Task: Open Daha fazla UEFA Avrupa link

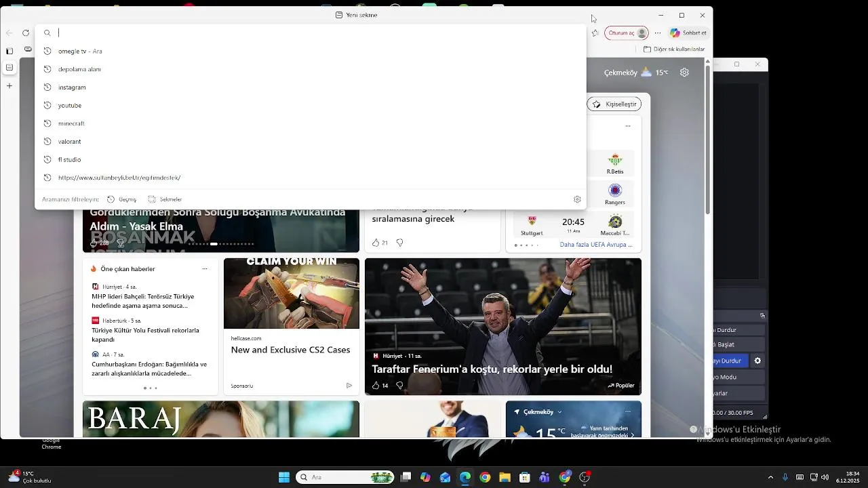Action: click(596, 245)
